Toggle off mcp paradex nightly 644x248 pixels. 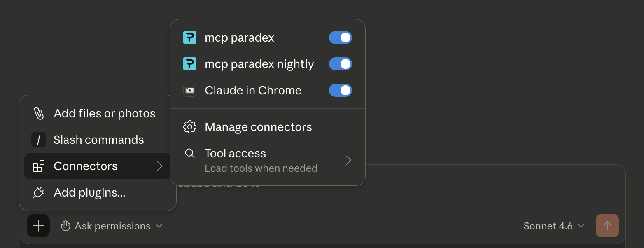point(341,64)
